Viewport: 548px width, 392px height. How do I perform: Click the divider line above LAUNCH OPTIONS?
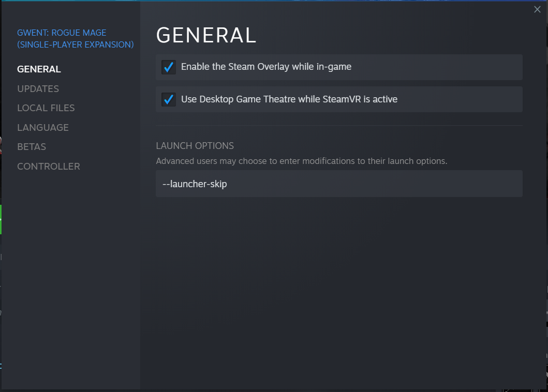(339, 125)
